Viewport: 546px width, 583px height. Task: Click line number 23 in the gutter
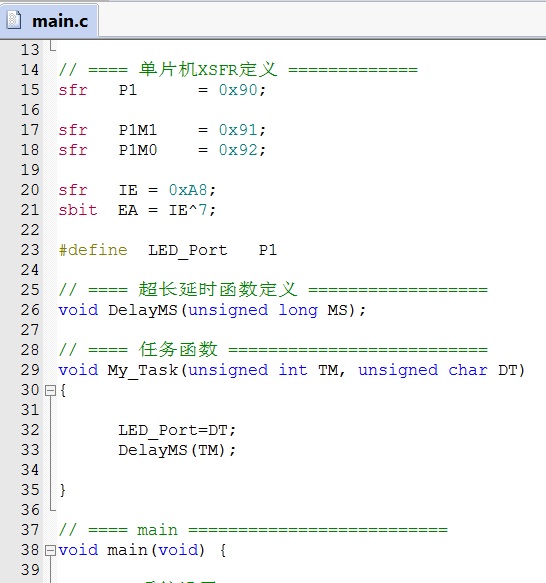30,250
